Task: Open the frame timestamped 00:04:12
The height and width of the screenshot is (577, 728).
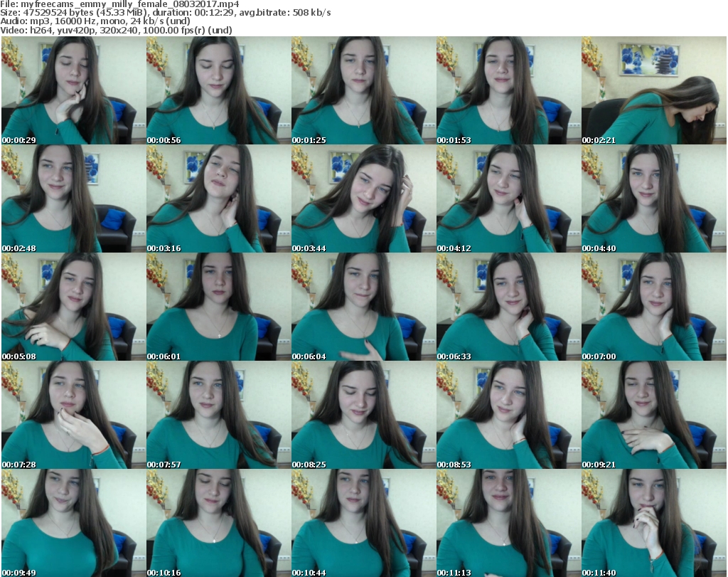Action: click(x=508, y=198)
